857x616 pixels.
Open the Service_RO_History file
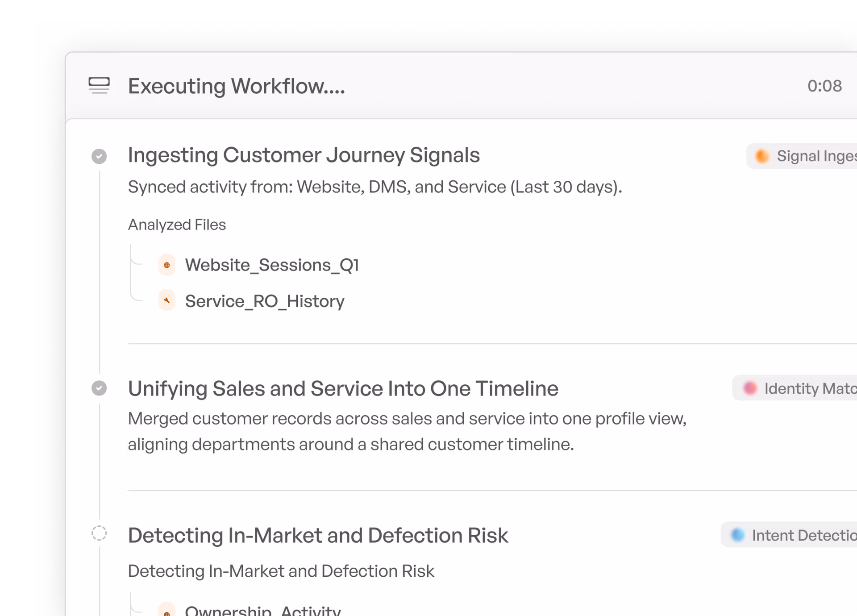tap(265, 300)
